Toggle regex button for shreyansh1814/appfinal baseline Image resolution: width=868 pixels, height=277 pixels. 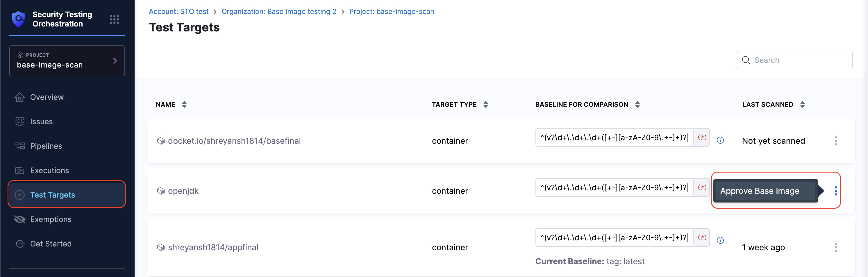coord(702,237)
